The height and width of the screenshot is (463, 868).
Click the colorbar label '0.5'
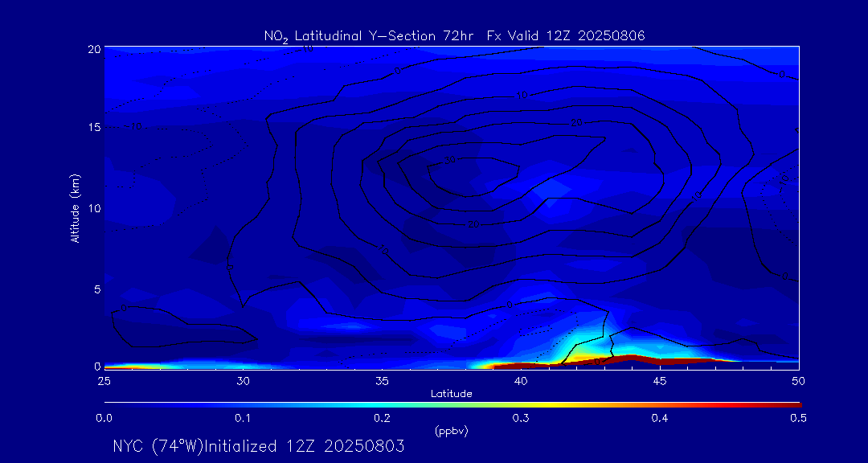pos(799,419)
